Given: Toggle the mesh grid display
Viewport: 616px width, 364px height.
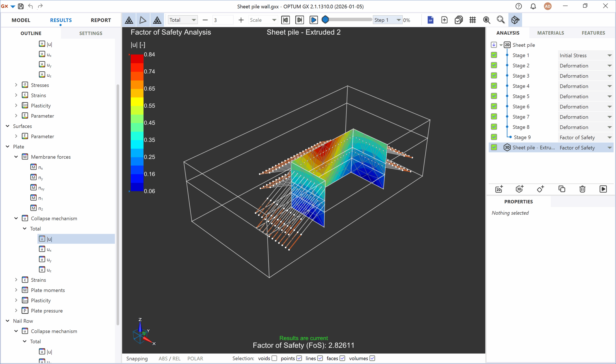Looking at the screenshot, I should tap(473, 20).
